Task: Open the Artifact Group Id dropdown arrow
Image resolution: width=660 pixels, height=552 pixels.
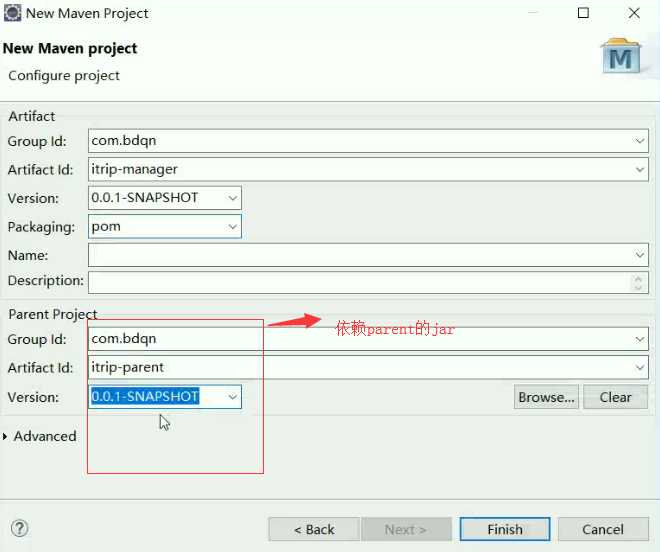Action: coord(639,141)
